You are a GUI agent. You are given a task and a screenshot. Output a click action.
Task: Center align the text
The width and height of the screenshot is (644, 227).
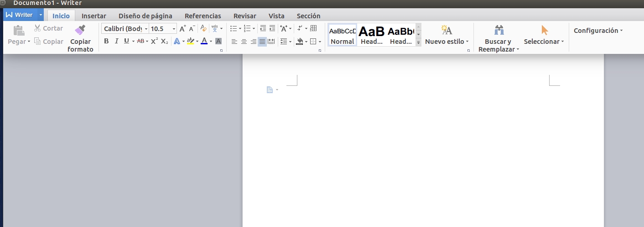244,42
